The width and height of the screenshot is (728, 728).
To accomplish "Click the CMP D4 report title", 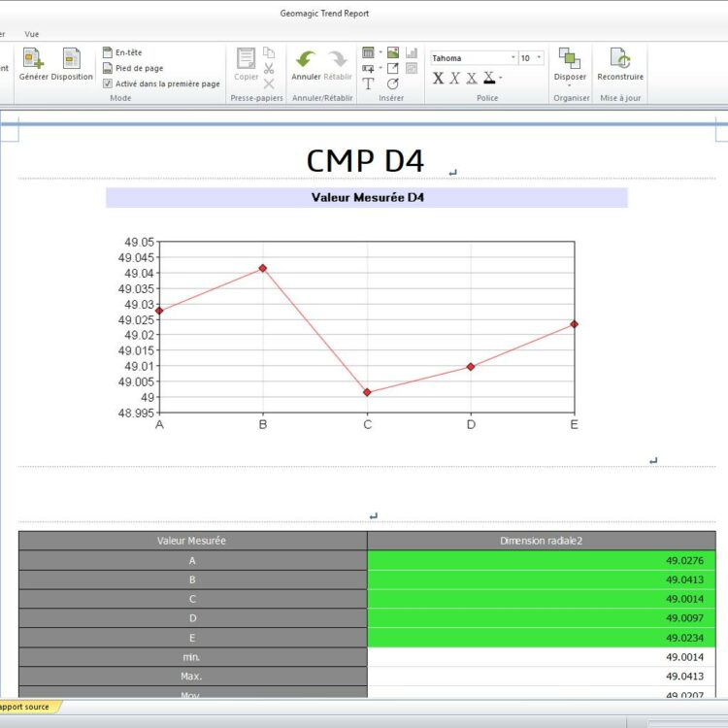I will (365, 160).
